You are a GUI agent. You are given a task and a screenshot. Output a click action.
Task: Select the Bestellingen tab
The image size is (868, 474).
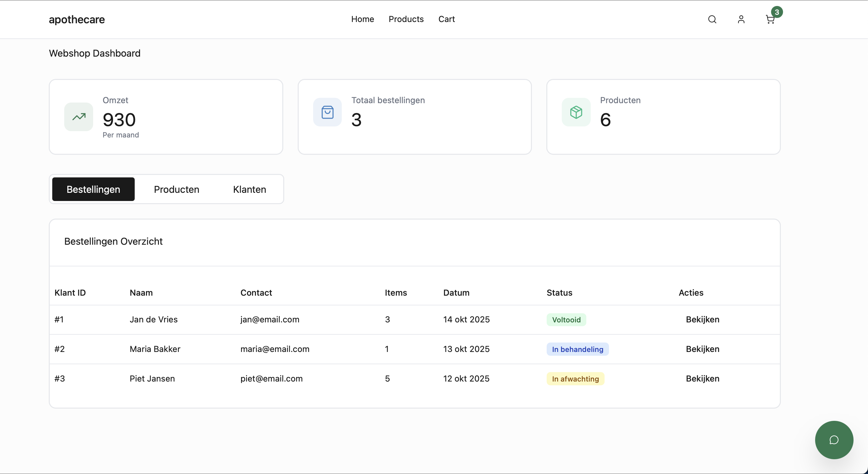pyautogui.click(x=93, y=189)
